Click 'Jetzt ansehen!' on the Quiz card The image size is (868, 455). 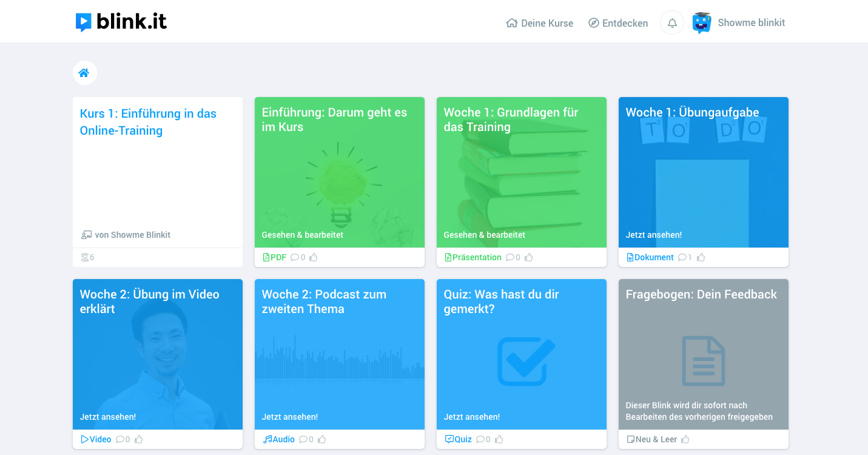click(471, 417)
